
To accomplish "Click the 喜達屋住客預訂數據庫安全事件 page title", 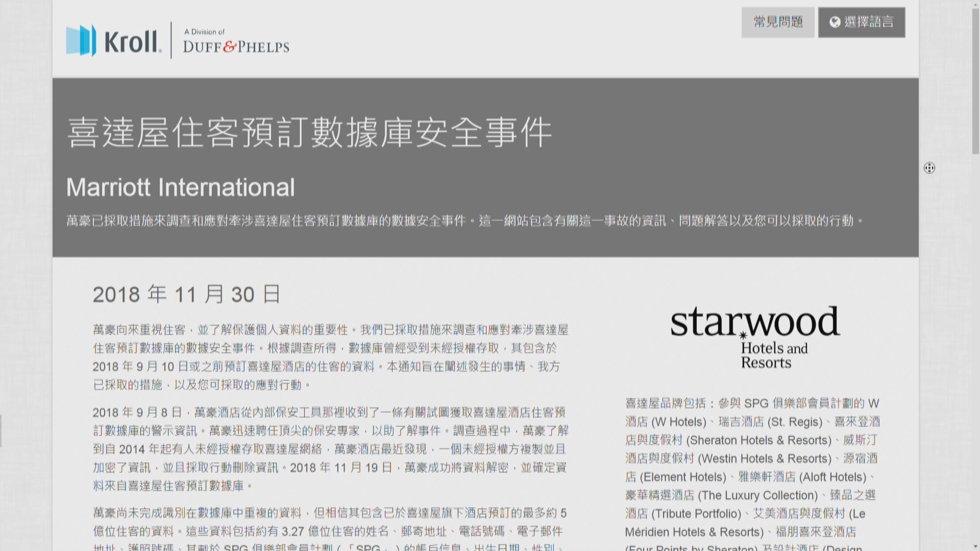I will point(309,133).
